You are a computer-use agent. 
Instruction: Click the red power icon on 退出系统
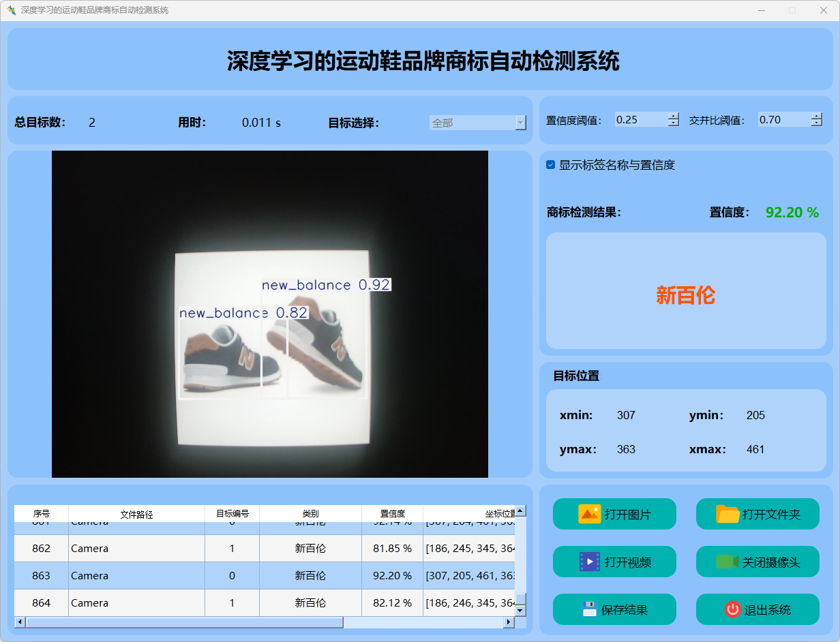tap(732, 609)
